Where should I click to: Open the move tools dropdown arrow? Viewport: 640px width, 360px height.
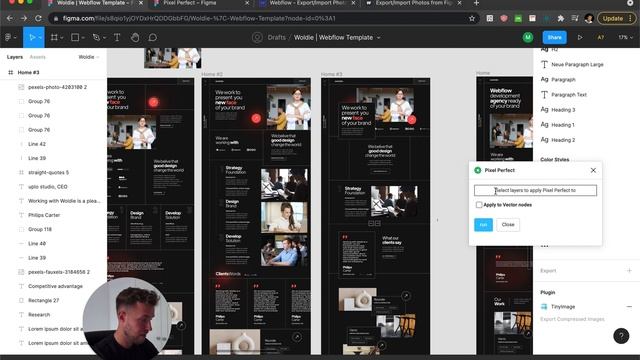[40, 38]
